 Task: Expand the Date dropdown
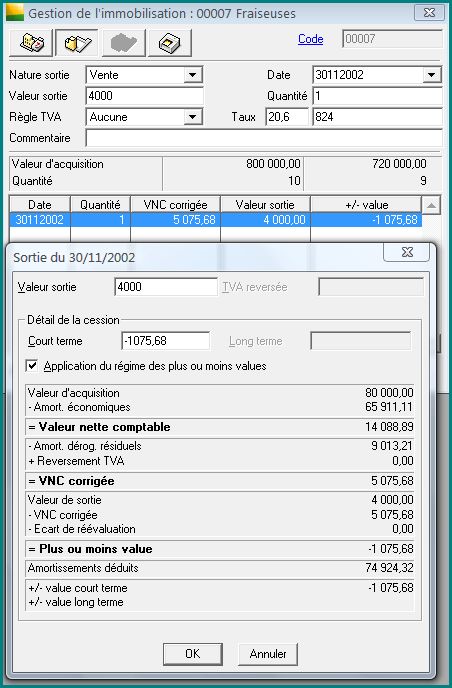point(432,75)
